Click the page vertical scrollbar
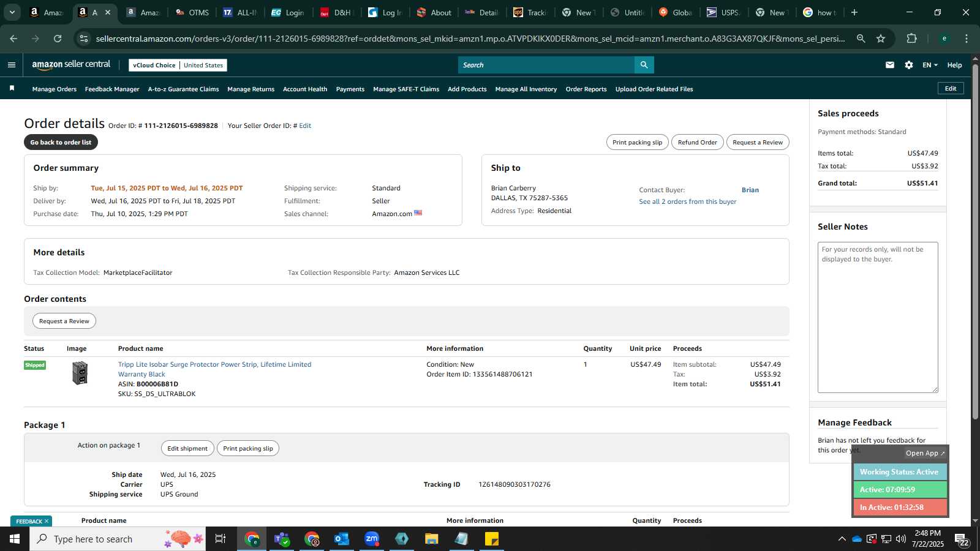The height and width of the screenshot is (551, 980). (975, 242)
